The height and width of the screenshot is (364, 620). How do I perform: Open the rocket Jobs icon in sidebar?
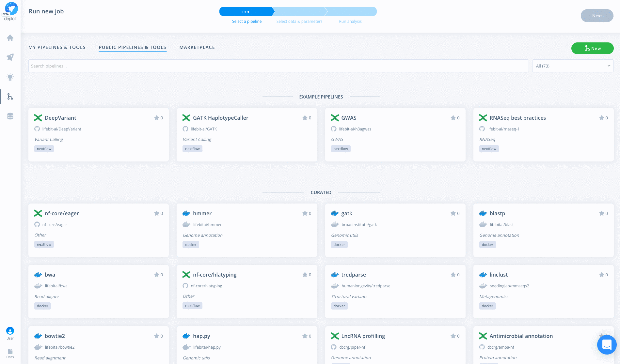[x=10, y=57]
